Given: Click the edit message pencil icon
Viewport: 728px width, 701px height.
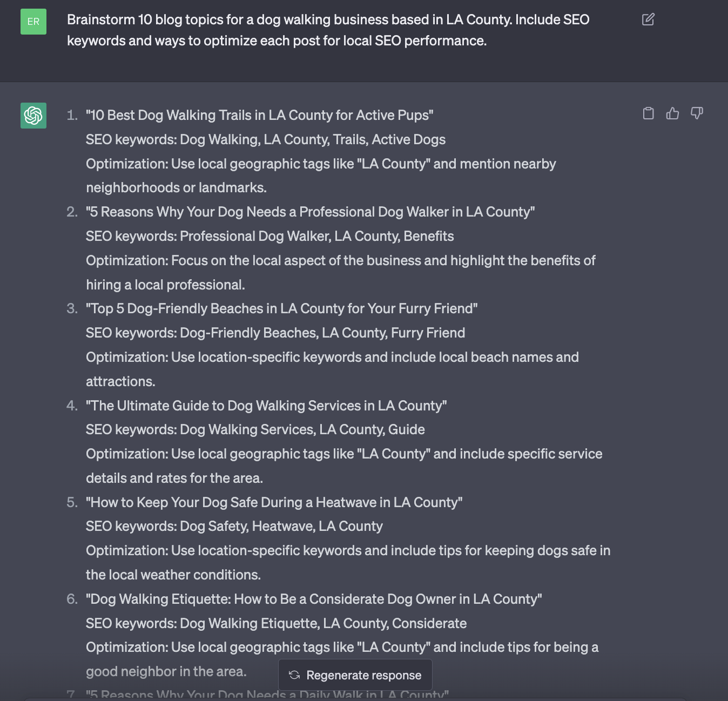Looking at the screenshot, I should 648,19.
